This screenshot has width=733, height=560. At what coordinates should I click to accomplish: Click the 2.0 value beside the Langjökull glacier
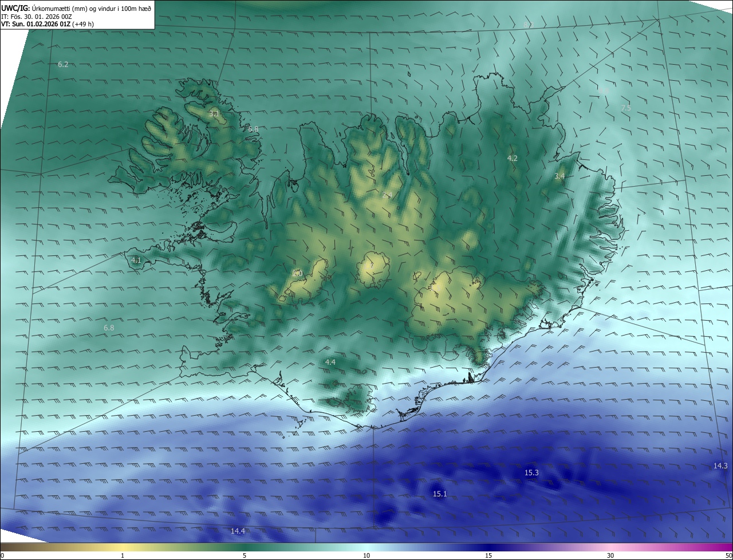pos(297,274)
